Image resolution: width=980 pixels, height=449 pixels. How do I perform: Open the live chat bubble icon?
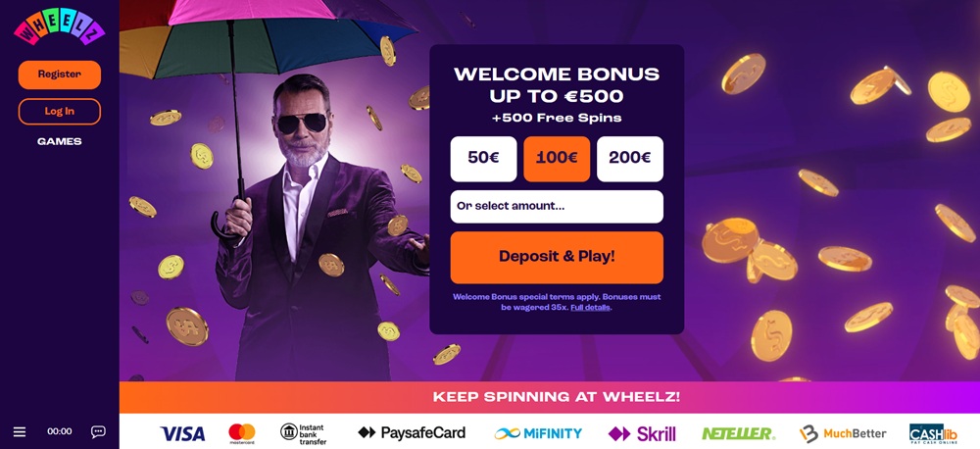point(98,431)
